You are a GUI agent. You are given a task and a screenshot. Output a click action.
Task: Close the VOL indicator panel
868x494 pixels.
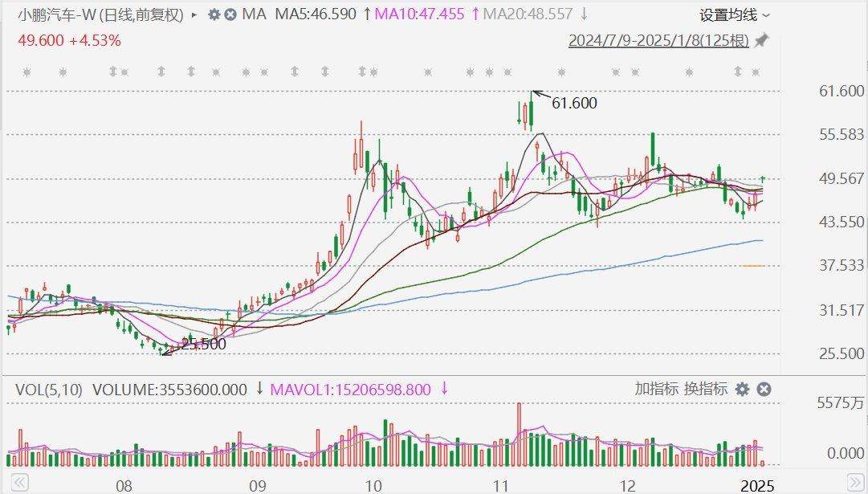pyautogui.click(x=764, y=390)
